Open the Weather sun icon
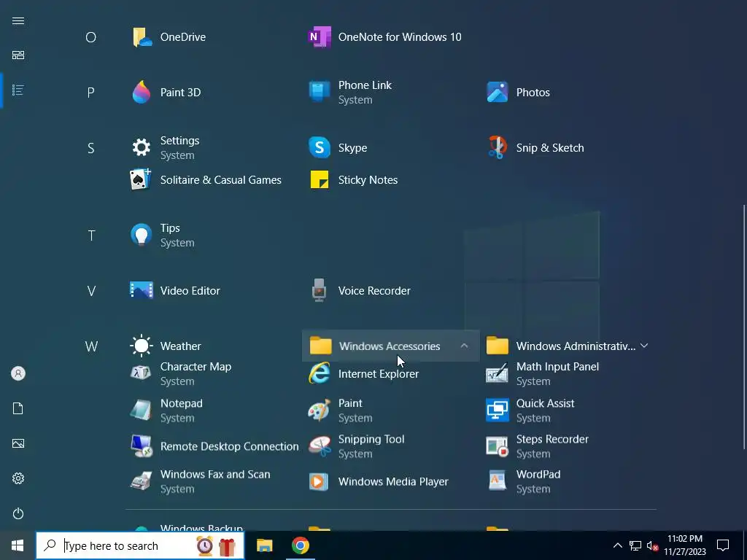The height and width of the screenshot is (560, 747). click(x=142, y=346)
